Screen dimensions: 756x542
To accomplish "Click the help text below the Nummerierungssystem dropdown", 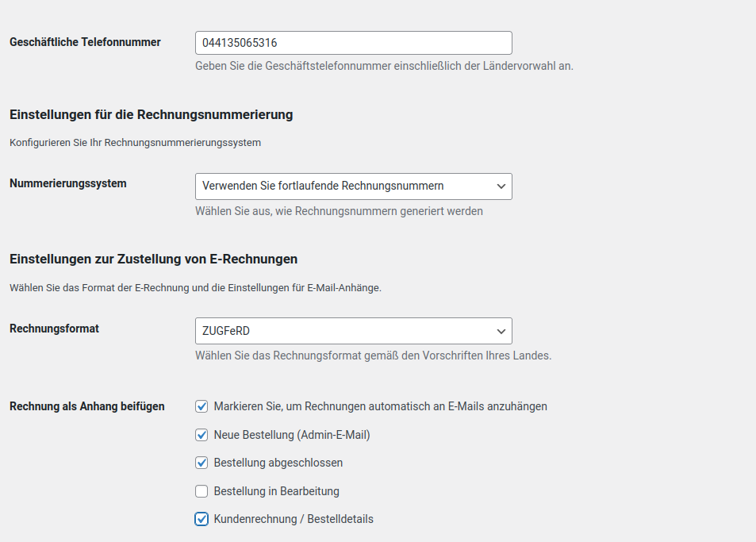I will pos(339,211).
